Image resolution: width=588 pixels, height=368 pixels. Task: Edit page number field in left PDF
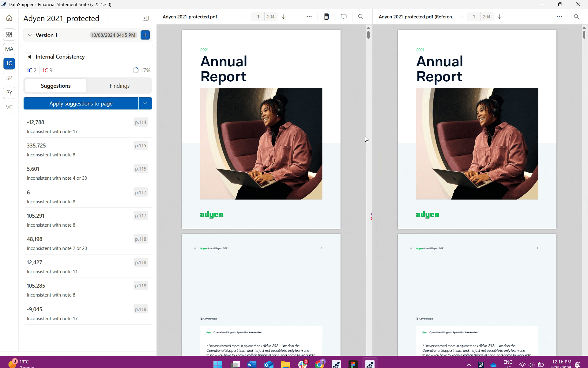258,17
